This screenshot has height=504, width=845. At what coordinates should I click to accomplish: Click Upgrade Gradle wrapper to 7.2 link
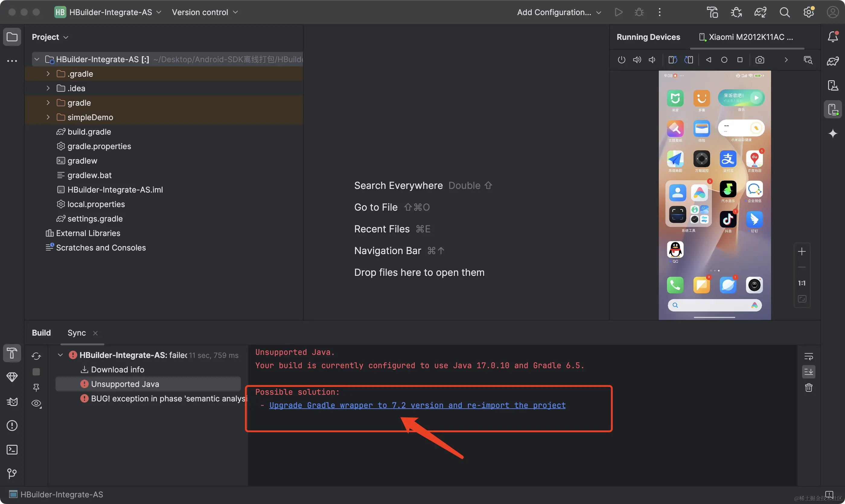point(417,405)
